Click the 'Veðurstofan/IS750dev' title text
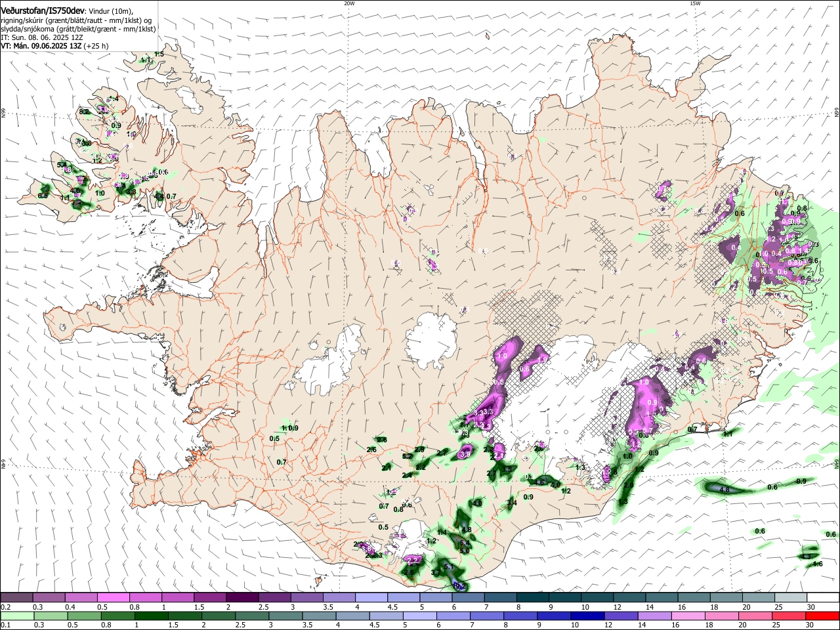The width and height of the screenshot is (840, 630). click(x=43, y=10)
